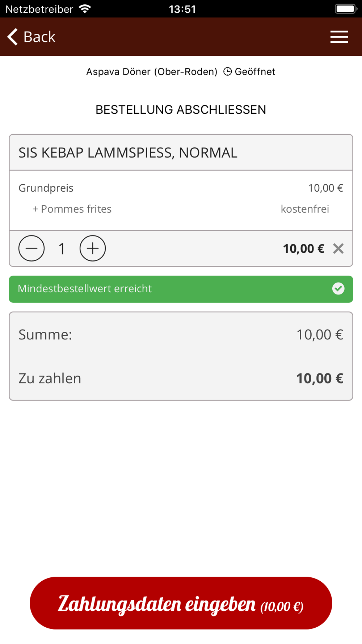Tap the Mindestbestellwert erreicht banner
This screenshot has height=644, width=362.
point(181,289)
